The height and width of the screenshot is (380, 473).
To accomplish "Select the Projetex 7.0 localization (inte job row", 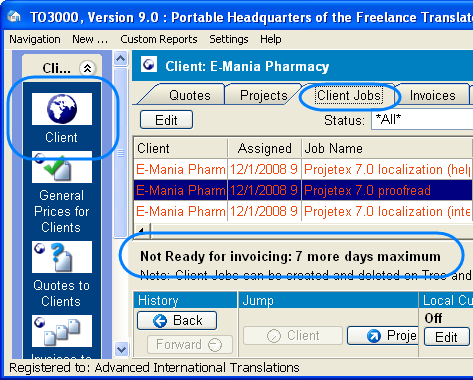I will 303,211.
